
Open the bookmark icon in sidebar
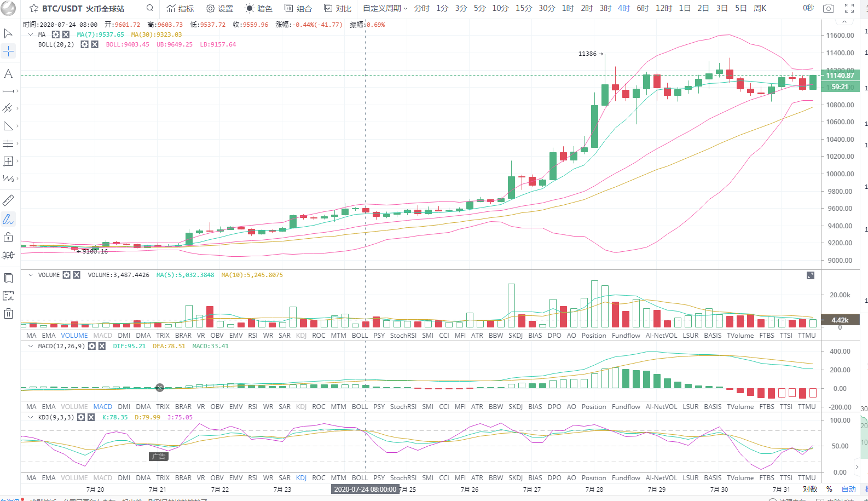[8, 278]
